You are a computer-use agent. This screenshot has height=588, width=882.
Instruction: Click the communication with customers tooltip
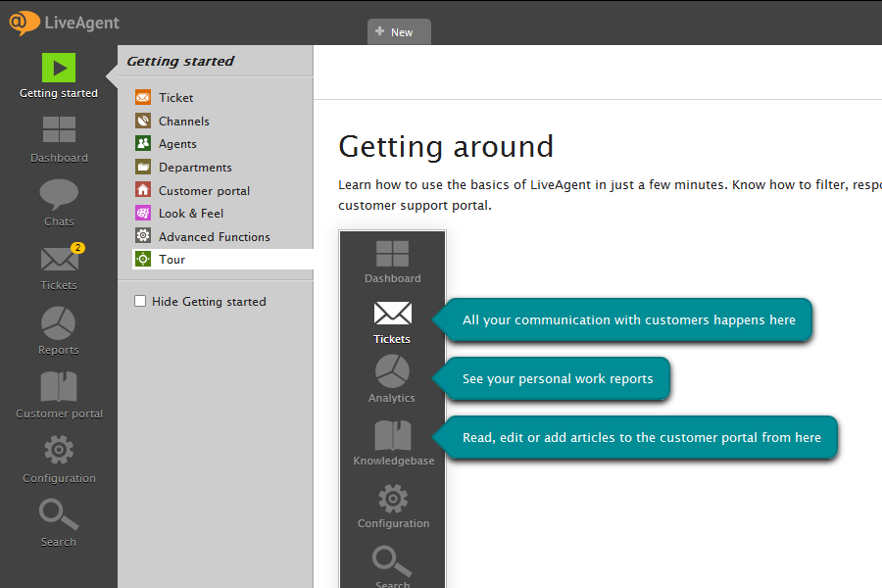[x=622, y=319]
